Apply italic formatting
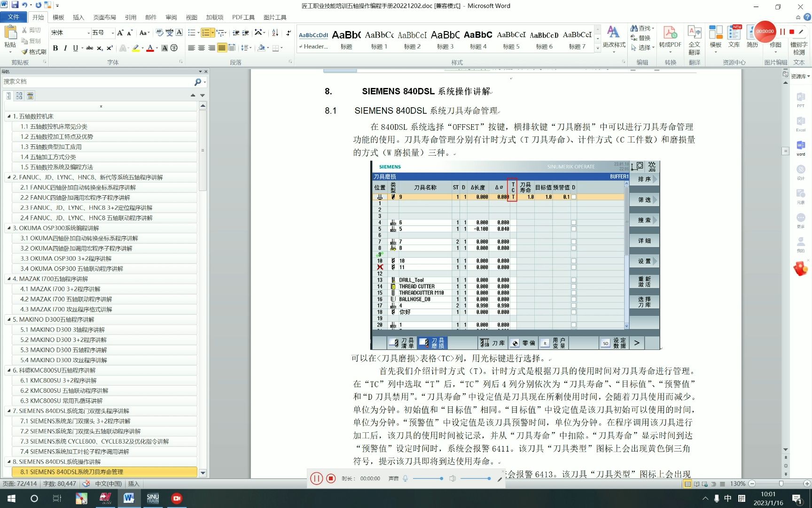This screenshot has width=812, height=508. point(65,48)
